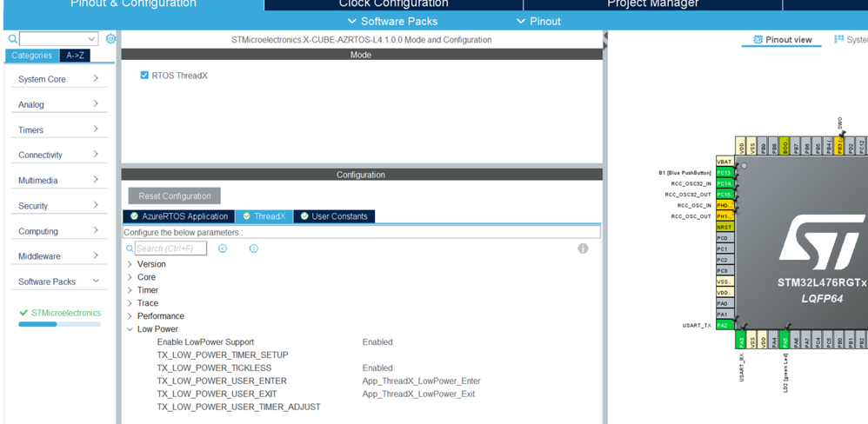Select the PA5 green LED pin
The width and height of the screenshot is (868, 424).
(x=784, y=340)
